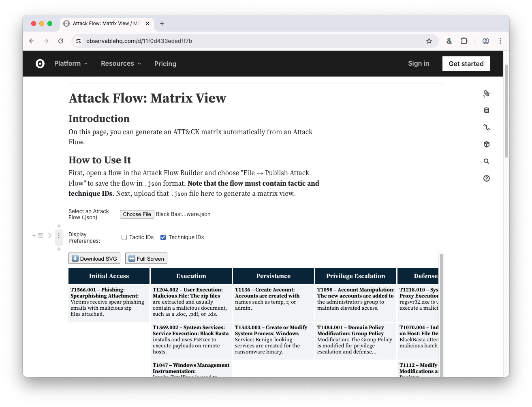The width and height of the screenshot is (532, 407).
Task: Open the cell's three-dot menu
Action: point(59,236)
